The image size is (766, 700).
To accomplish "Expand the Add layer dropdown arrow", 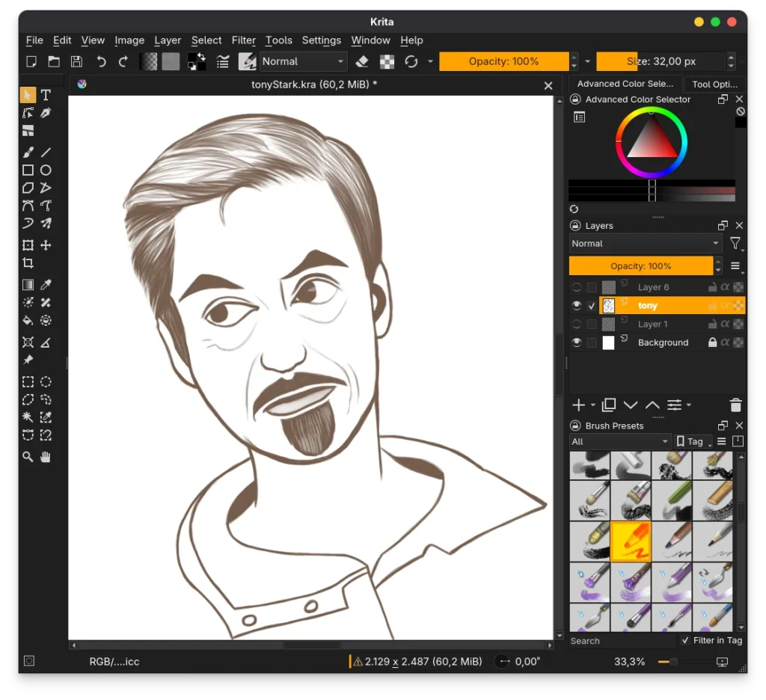I will click(x=592, y=405).
